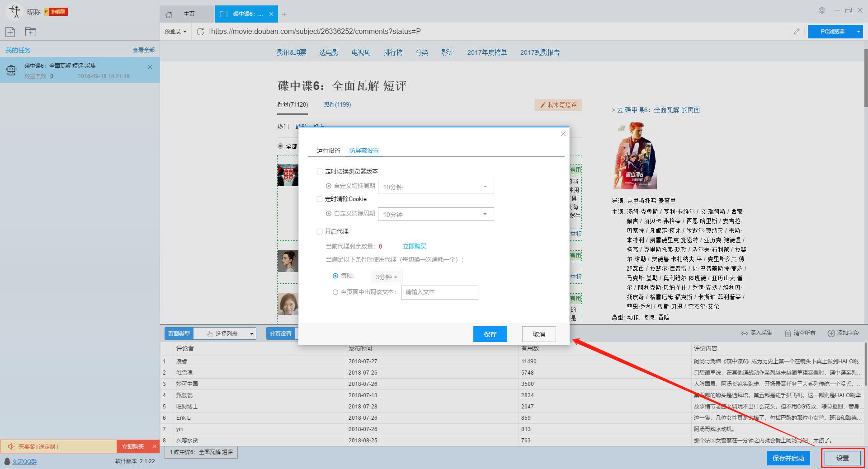The width and height of the screenshot is (868, 469).
Task: Enable 定时清除Cookie checkbox
Action: (x=320, y=199)
